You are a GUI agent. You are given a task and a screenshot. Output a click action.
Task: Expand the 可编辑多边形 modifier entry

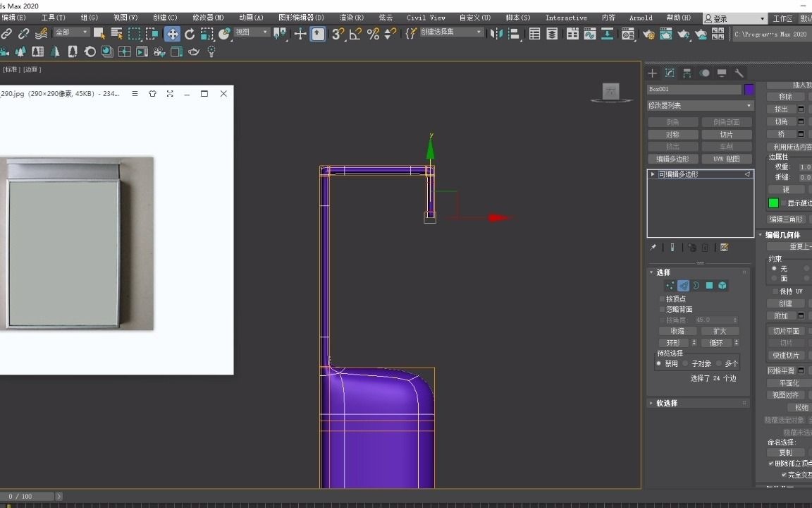653,174
